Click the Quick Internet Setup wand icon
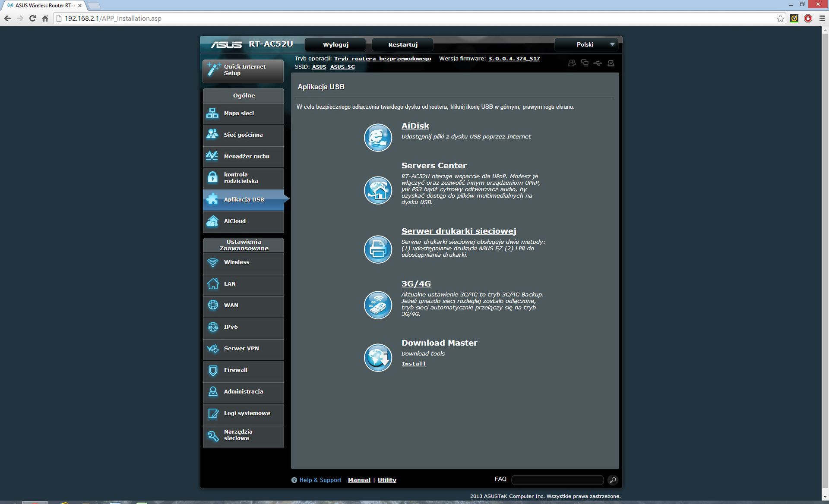Viewport: 829px width, 504px height. click(213, 69)
